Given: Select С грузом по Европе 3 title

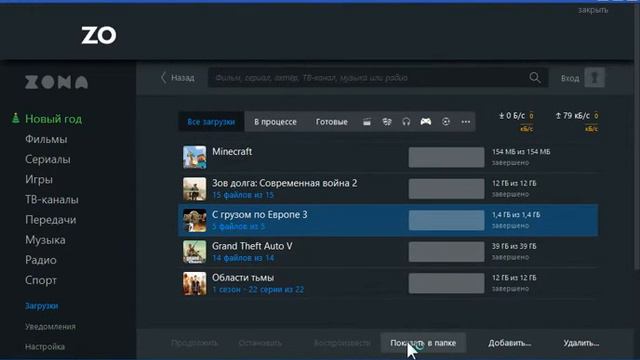Looking at the screenshot, I should 260,215.
